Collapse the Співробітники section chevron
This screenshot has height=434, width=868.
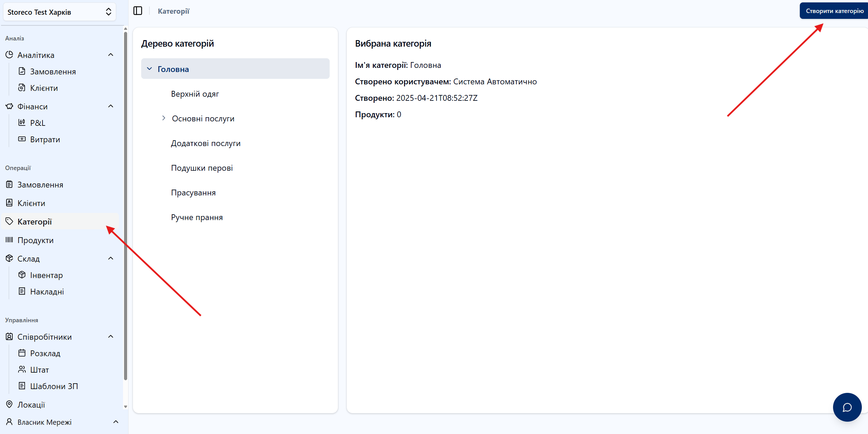[111, 337]
